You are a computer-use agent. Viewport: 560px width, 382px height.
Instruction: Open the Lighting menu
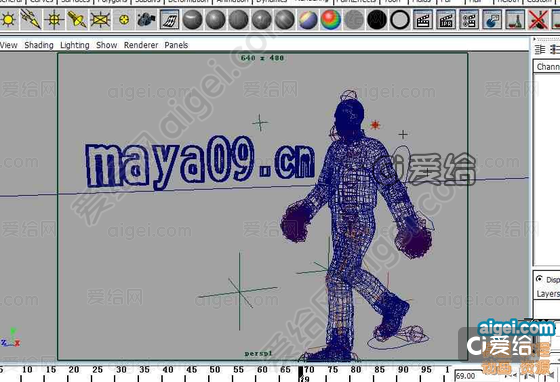75,45
